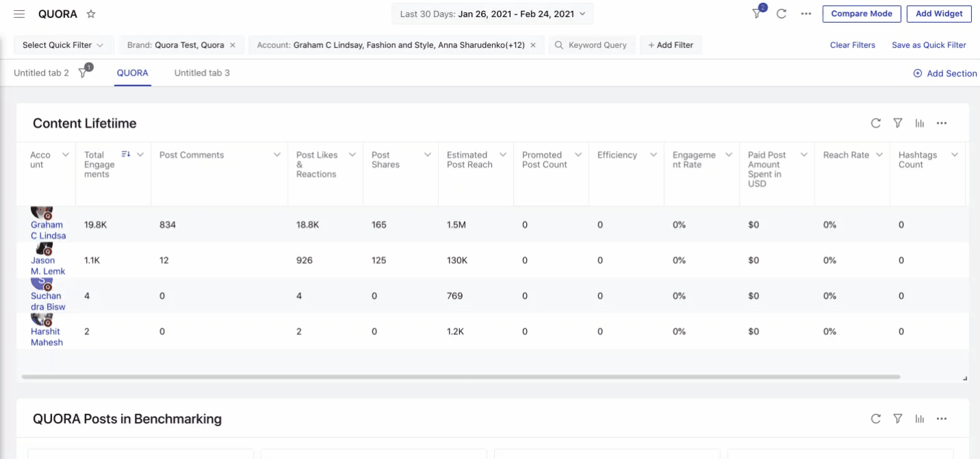
Task: Open more options for Content Lifetiime widget
Action: 942,123
